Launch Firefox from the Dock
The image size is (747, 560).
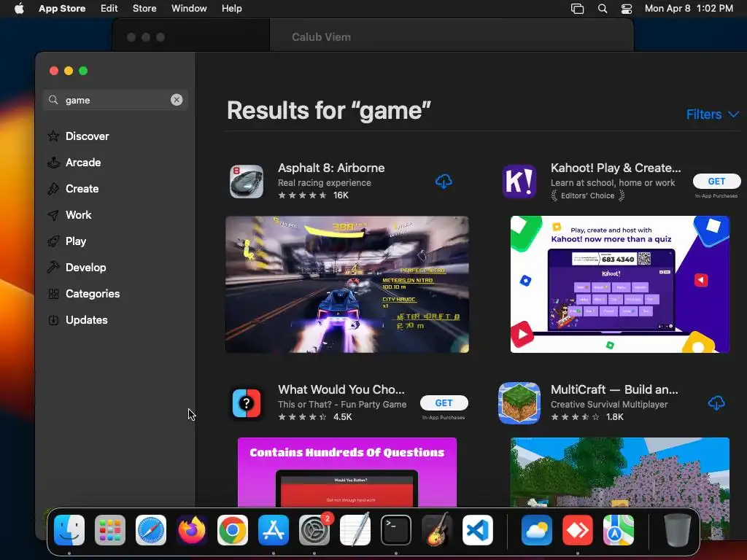tap(192, 530)
